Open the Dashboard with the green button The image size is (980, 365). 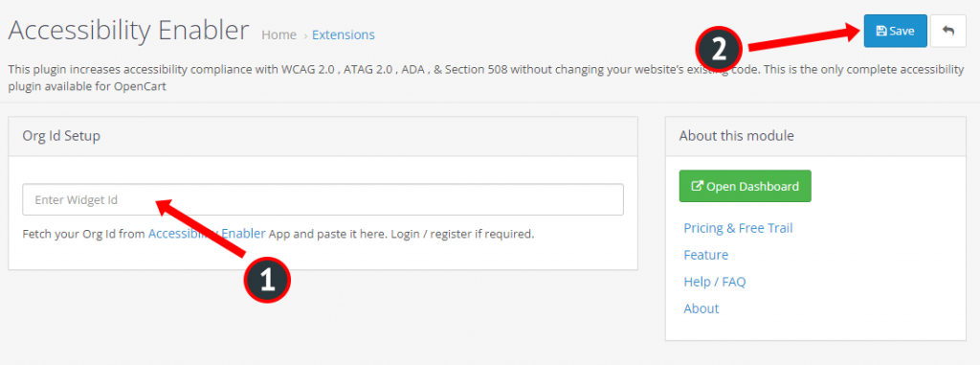(745, 186)
